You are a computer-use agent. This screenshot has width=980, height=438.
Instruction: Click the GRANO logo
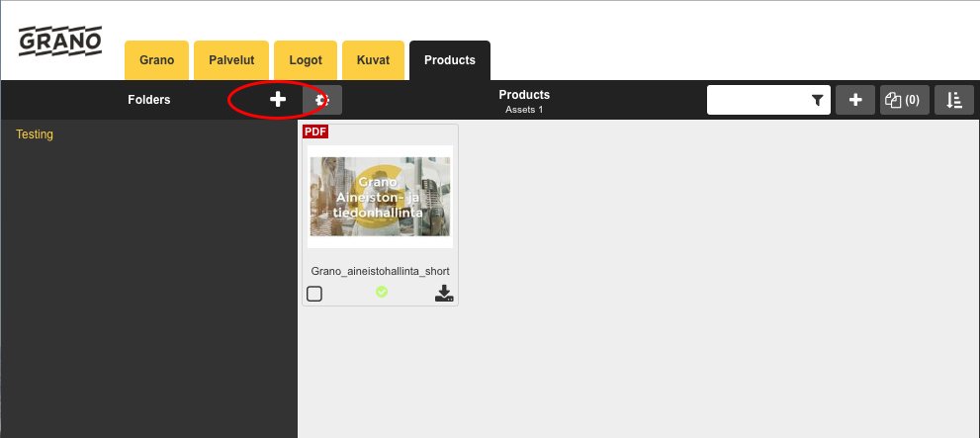point(60,41)
